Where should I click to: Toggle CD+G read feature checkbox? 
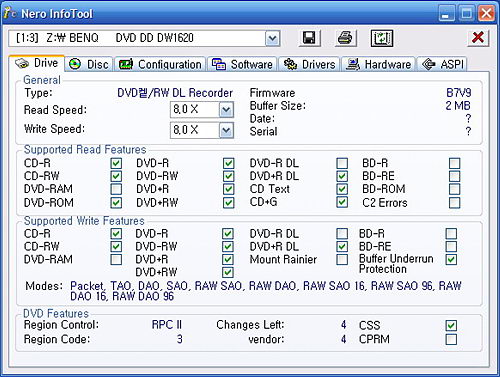point(342,202)
